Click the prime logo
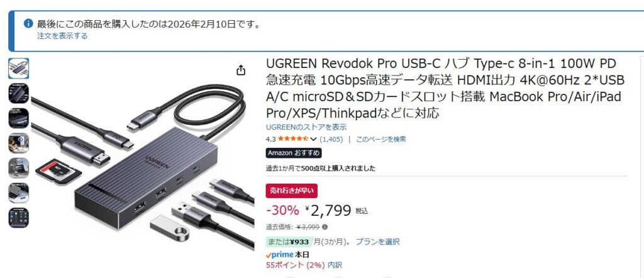644x278 pixels. pyautogui.click(x=280, y=255)
